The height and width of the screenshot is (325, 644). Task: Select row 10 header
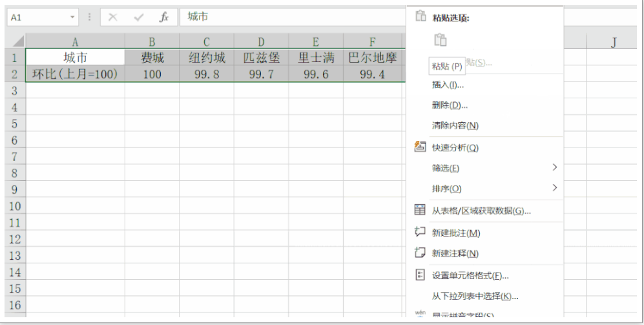coord(15,206)
